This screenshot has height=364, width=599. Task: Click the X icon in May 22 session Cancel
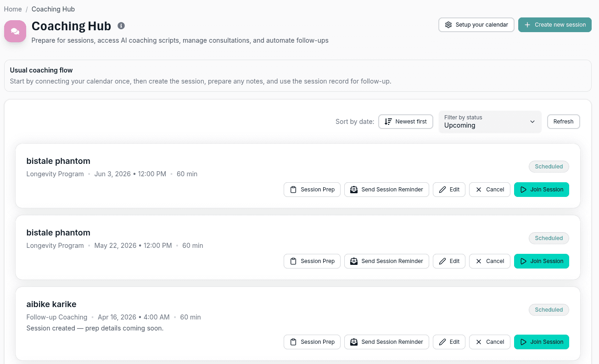coord(479,261)
